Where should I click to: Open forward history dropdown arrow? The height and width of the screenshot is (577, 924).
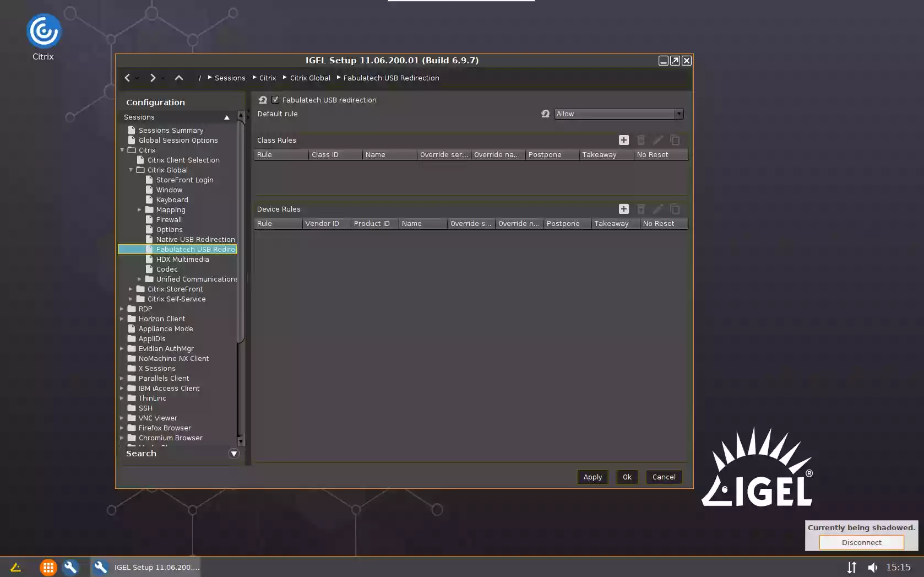coord(163,78)
